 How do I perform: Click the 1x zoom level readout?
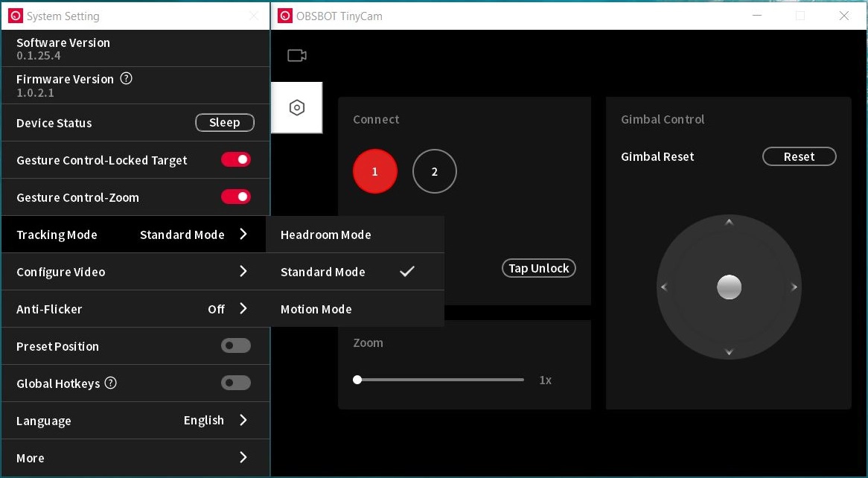tap(545, 380)
